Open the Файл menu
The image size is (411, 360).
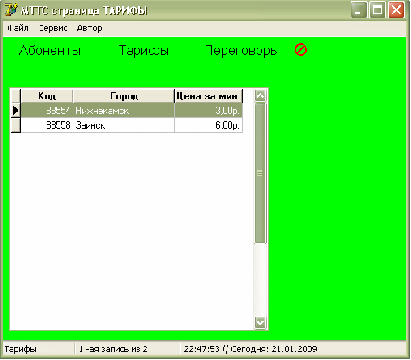tap(18, 28)
